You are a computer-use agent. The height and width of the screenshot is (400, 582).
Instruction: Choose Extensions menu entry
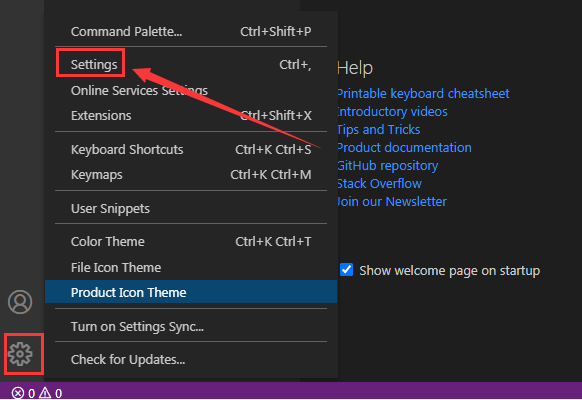(191, 115)
